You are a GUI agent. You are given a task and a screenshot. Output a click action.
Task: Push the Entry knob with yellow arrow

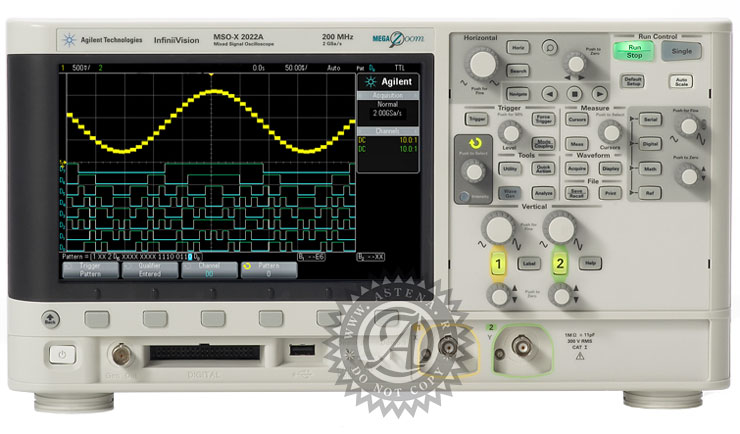coord(473,171)
